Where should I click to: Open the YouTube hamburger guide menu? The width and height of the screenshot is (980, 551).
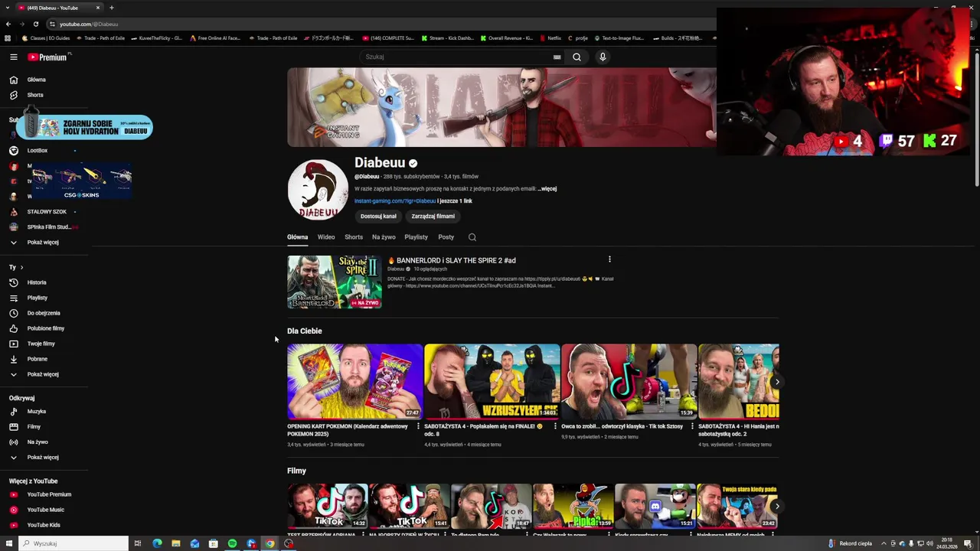(x=14, y=57)
